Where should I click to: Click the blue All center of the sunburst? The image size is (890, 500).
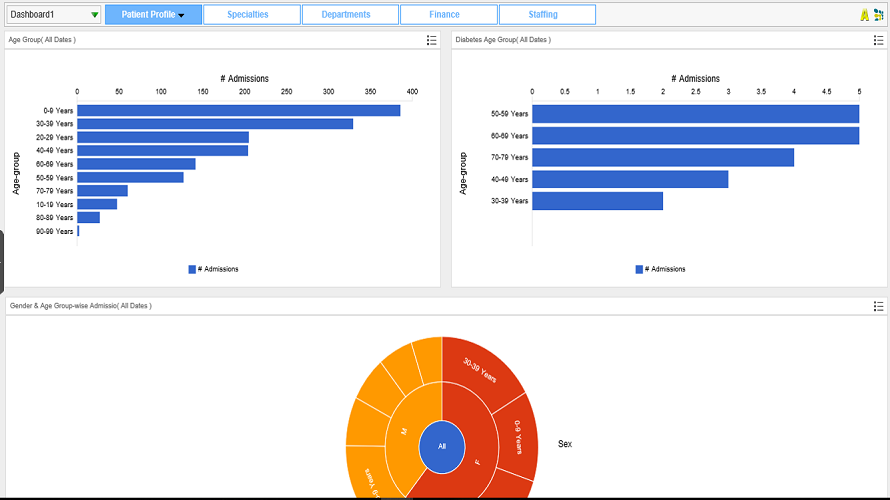[442, 447]
